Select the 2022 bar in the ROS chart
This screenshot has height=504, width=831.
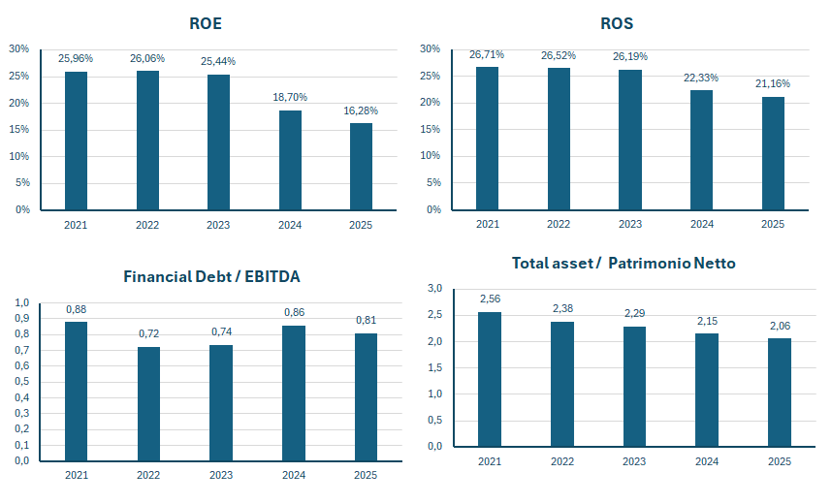[559, 139]
